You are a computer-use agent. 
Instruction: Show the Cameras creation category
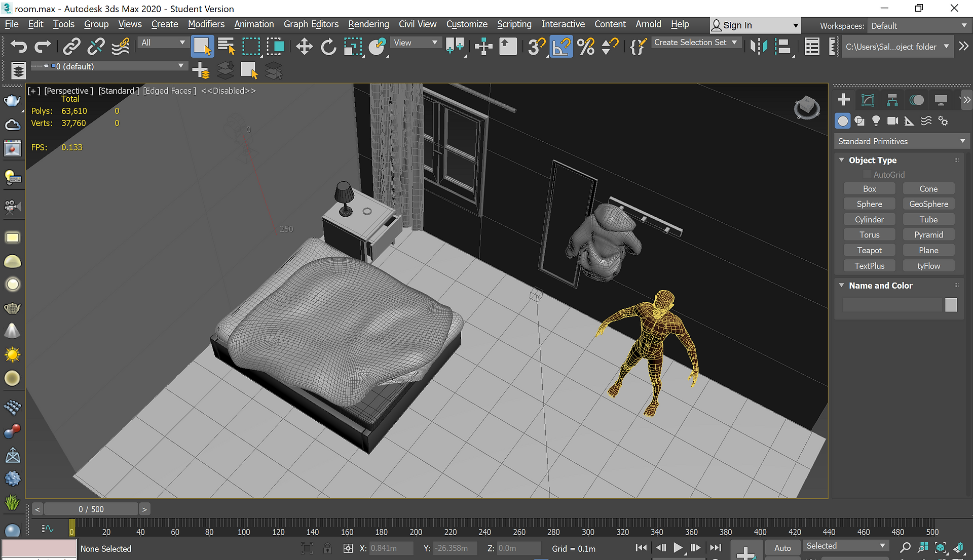[892, 121]
